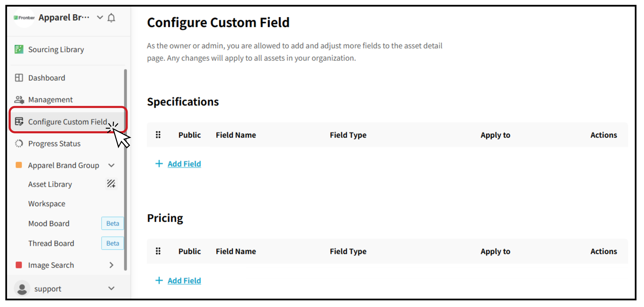Open Sourcing Library from green icon
This screenshot has height=307, width=644.
pyautogui.click(x=19, y=50)
